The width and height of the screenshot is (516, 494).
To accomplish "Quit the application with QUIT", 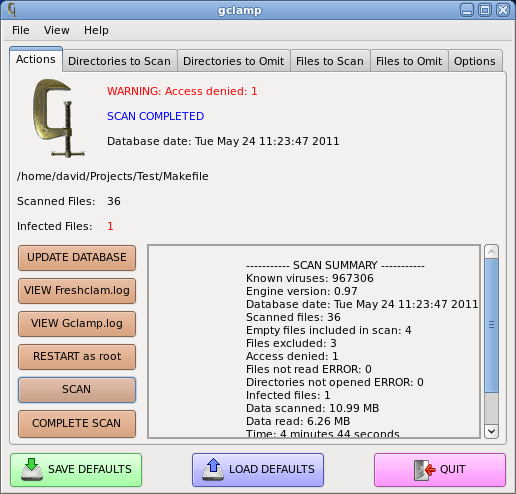I will (x=440, y=470).
